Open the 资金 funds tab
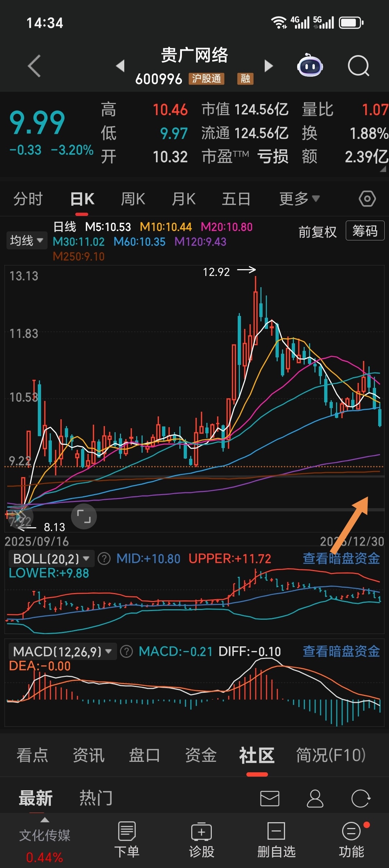Image resolution: width=389 pixels, height=868 pixels. coord(201,755)
